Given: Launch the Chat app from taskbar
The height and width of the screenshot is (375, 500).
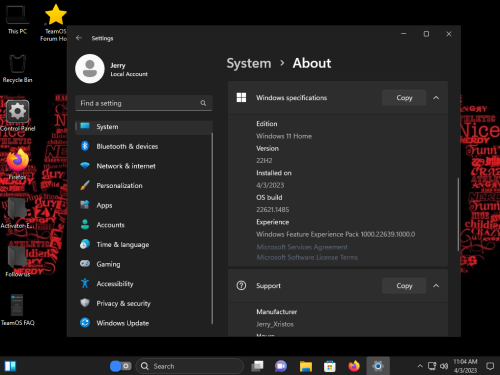Looking at the screenshot, I should pos(281,366).
